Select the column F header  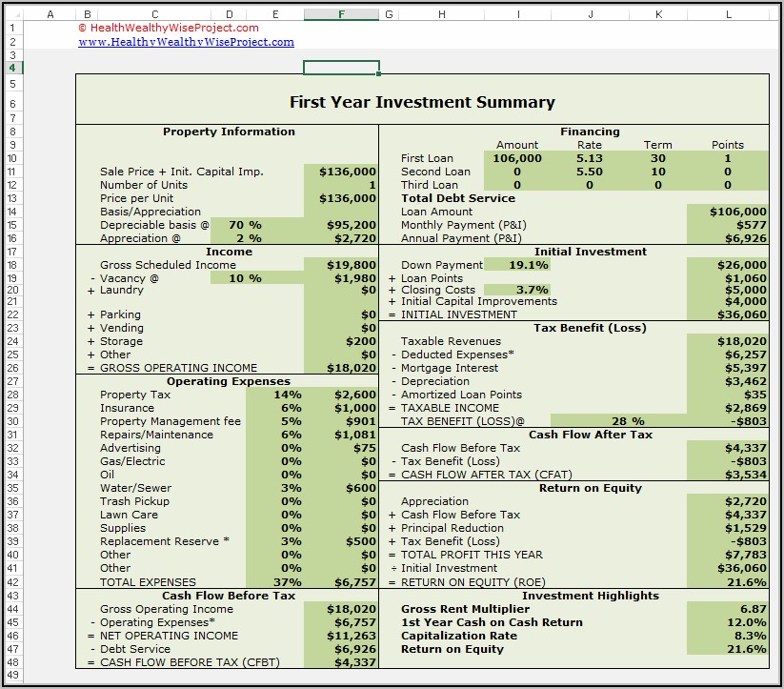point(341,14)
